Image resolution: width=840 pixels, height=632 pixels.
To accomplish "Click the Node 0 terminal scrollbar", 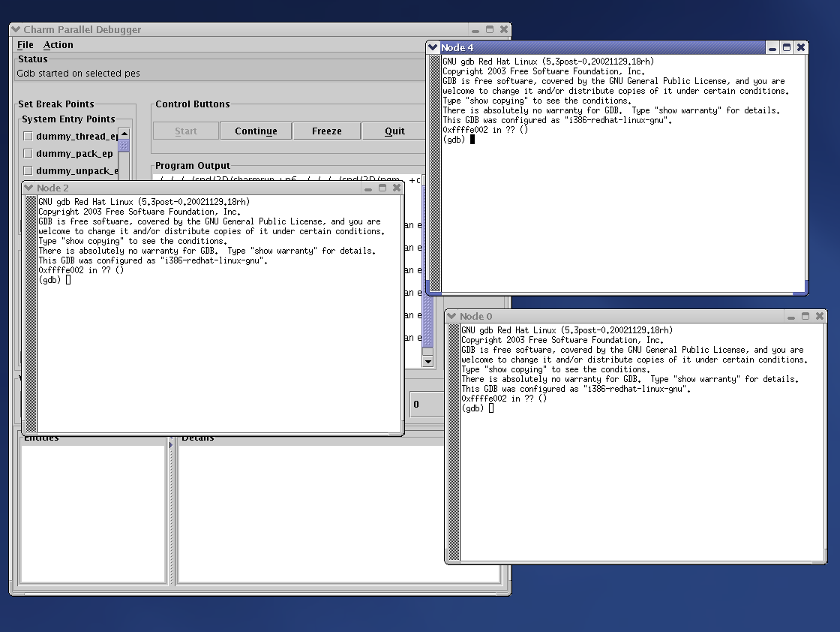I will pos(454,442).
